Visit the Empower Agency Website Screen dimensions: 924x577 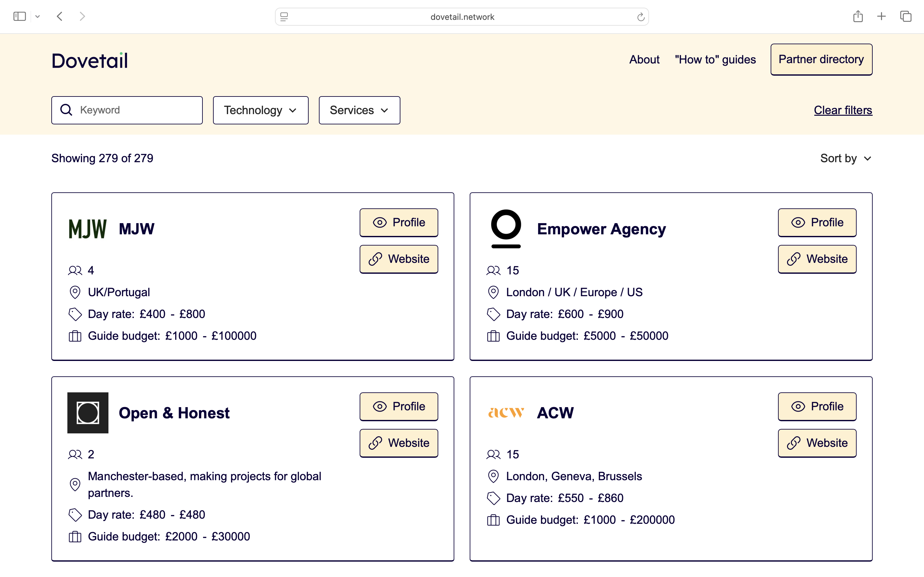pos(817,259)
